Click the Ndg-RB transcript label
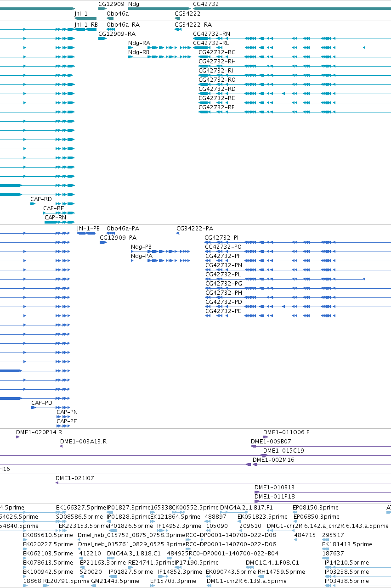Viewport: 391px width, 588px height. point(139,52)
